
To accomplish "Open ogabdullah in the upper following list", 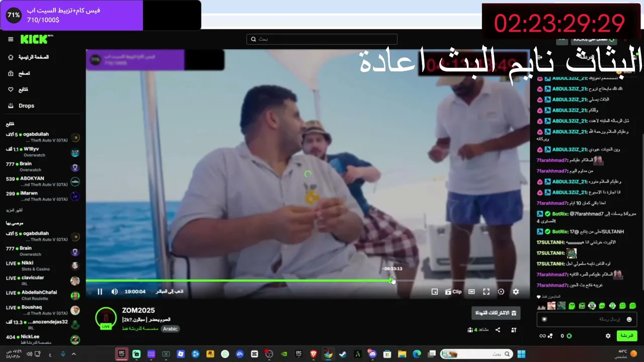I will [42, 137].
